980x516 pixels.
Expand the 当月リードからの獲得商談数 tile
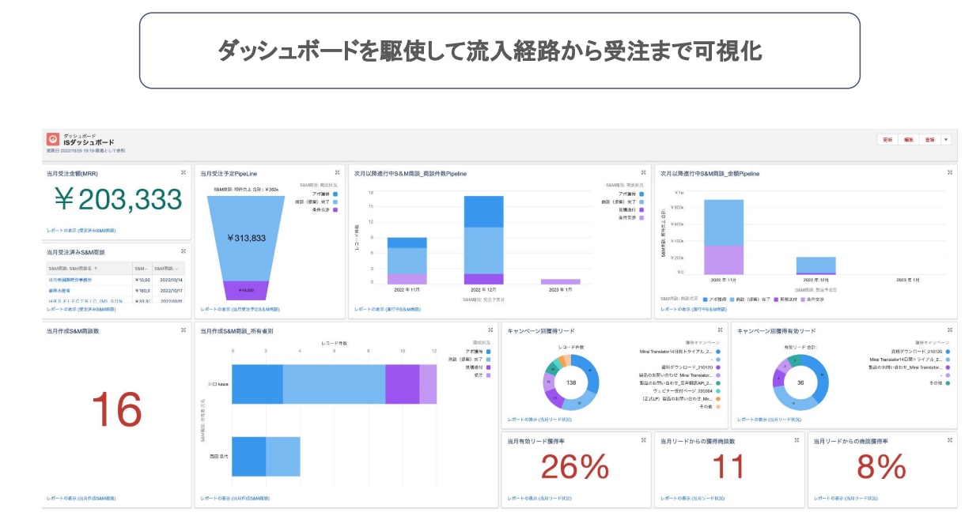point(796,439)
